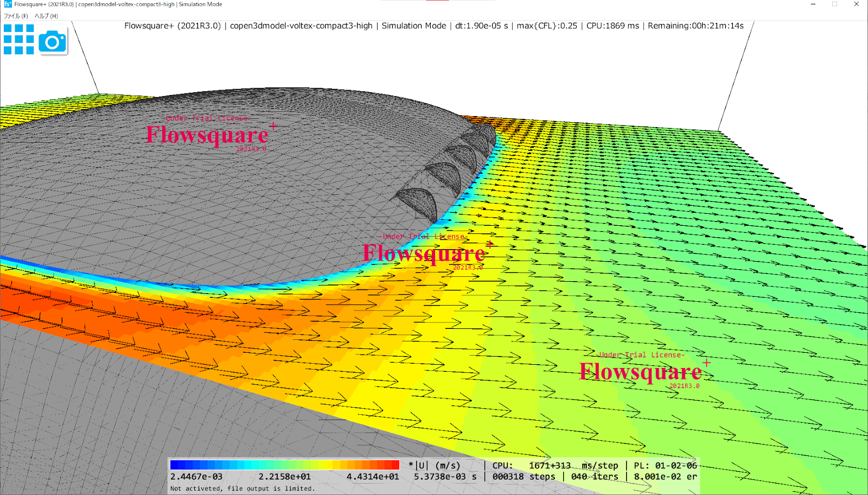Take a screenshot with the camera icon
The image size is (868, 495).
[x=53, y=41]
